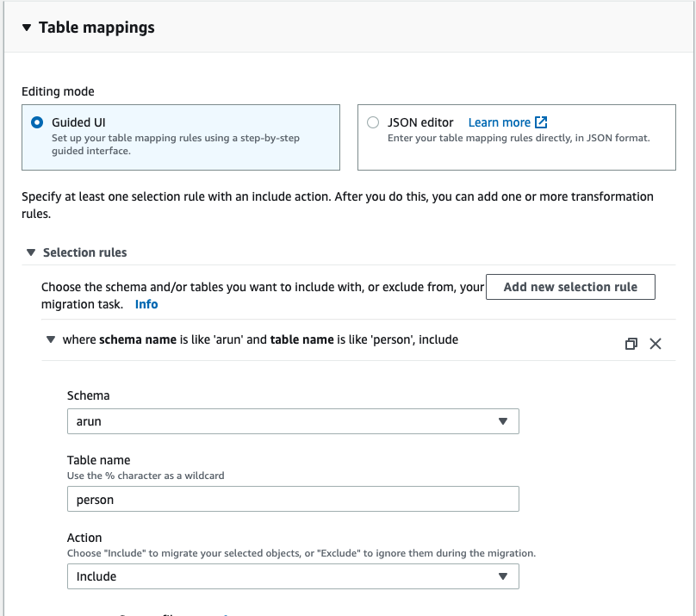Select the JSON editor radio button
Image resolution: width=696 pixels, height=616 pixels.
pos(373,122)
